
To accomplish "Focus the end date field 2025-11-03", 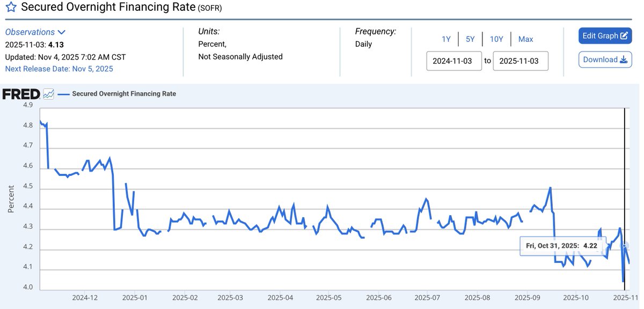I will tap(520, 61).
